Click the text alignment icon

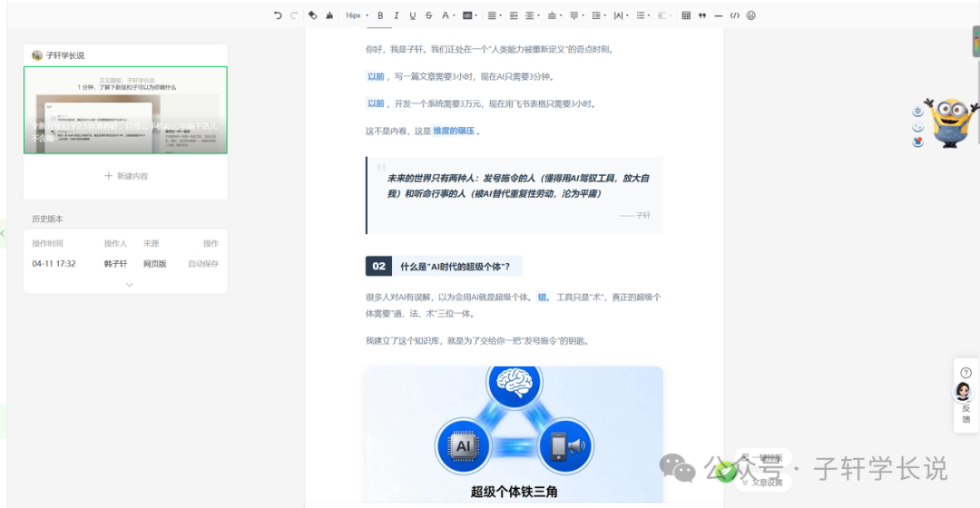492,15
